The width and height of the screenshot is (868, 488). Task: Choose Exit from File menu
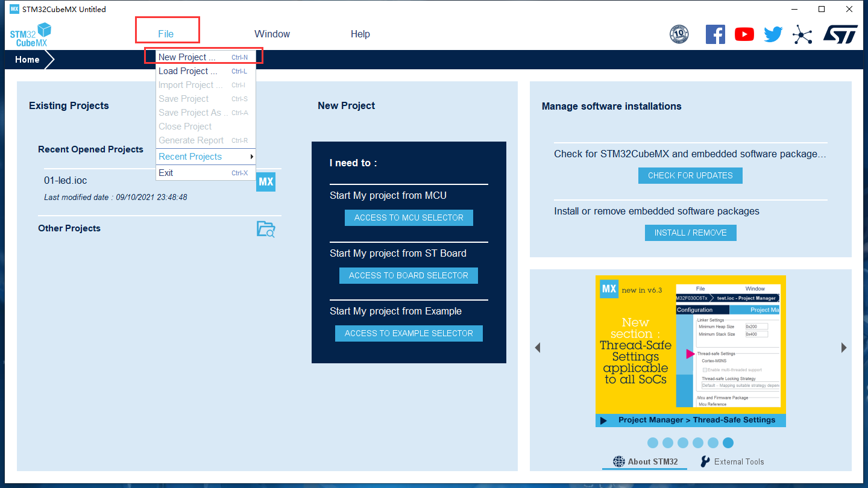click(x=206, y=173)
